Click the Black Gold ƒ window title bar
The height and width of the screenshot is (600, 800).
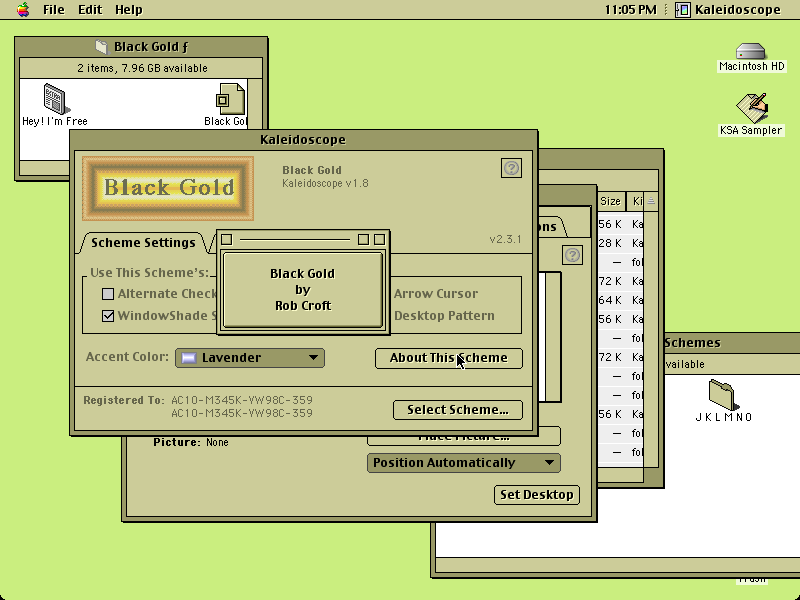(x=141, y=46)
